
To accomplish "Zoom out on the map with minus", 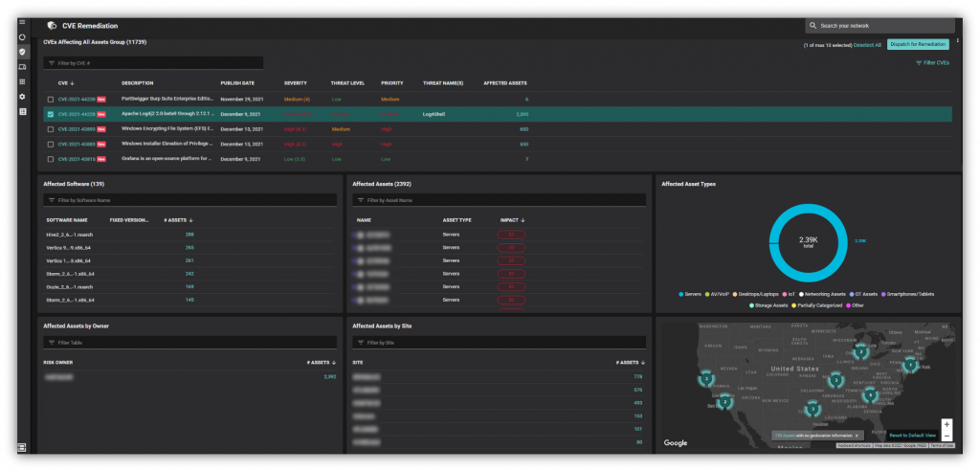I will pos(947,436).
